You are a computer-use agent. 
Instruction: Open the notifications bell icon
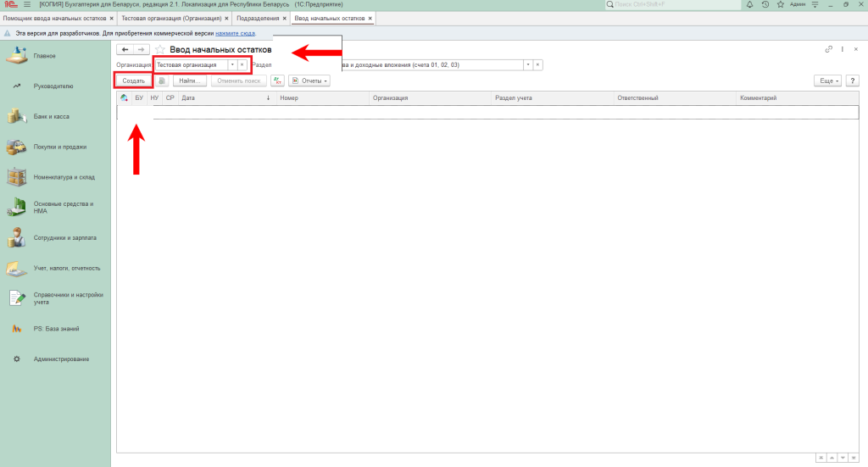click(x=748, y=4)
